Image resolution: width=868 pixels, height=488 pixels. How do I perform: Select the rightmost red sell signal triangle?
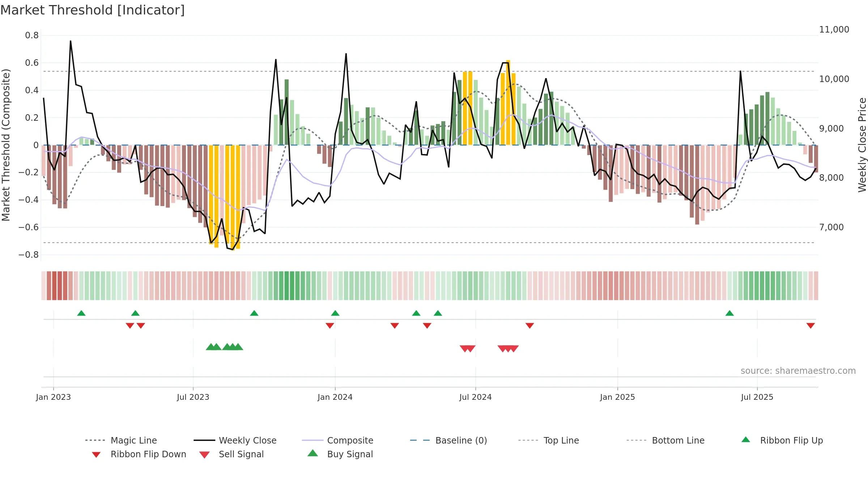click(514, 349)
